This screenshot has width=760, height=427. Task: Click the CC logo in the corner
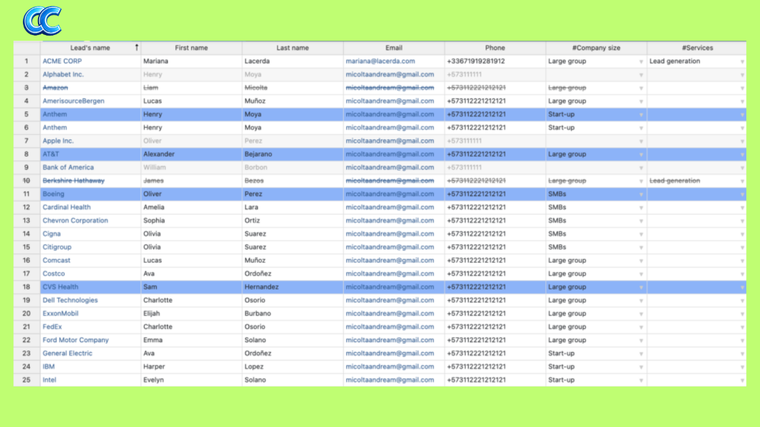[42, 20]
